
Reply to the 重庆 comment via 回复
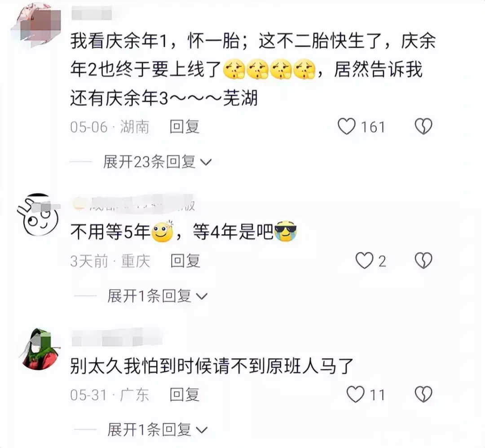pyautogui.click(x=185, y=261)
